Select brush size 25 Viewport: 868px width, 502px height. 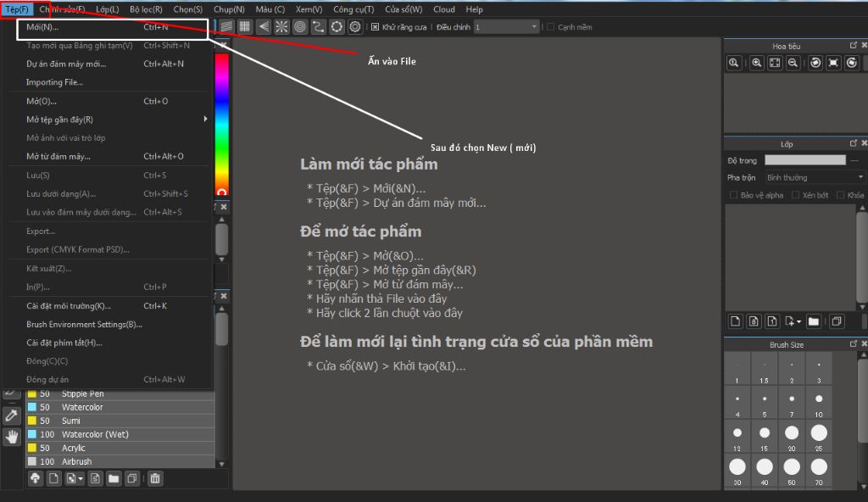pos(819,438)
